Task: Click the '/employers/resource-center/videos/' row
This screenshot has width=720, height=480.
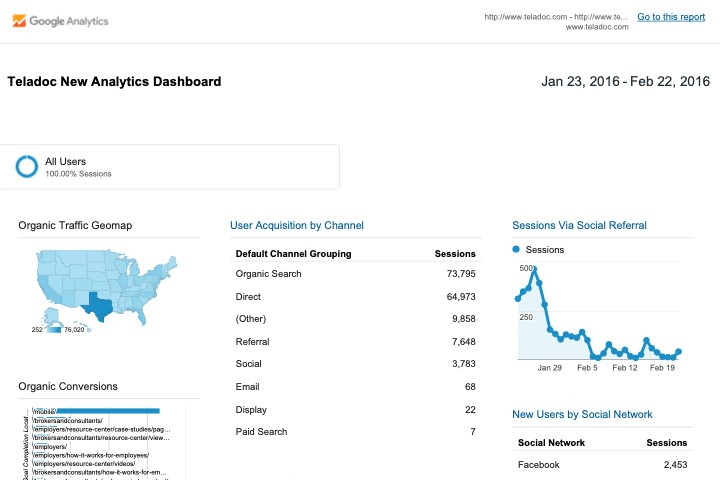Action: 84,464
